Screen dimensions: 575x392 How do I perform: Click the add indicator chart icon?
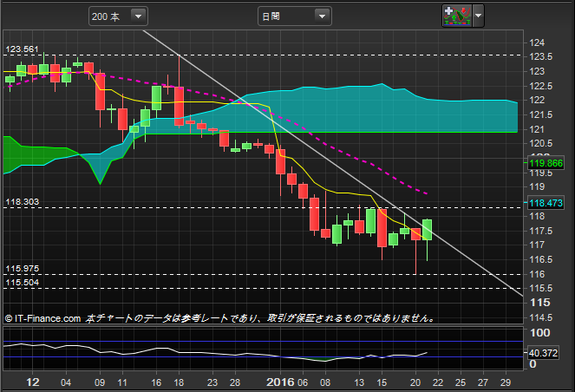click(457, 16)
